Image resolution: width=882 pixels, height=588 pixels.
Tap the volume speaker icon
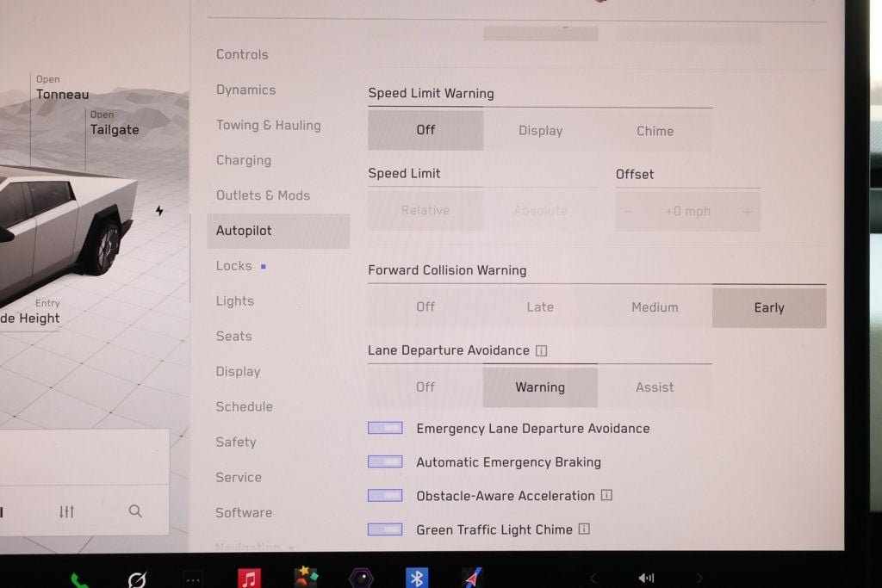pos(646,579)
